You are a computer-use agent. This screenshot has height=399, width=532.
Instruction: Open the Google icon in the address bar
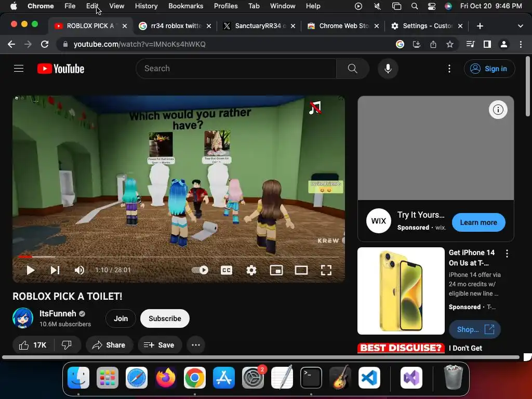pos(400,45)
